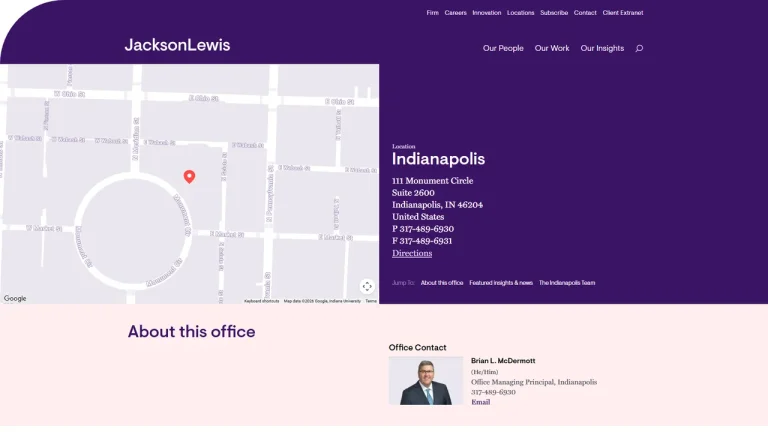Screen dimensions: 768x432
Task: Open Brian L. McDermott's profile name
Action: click(x=503, y=360)
